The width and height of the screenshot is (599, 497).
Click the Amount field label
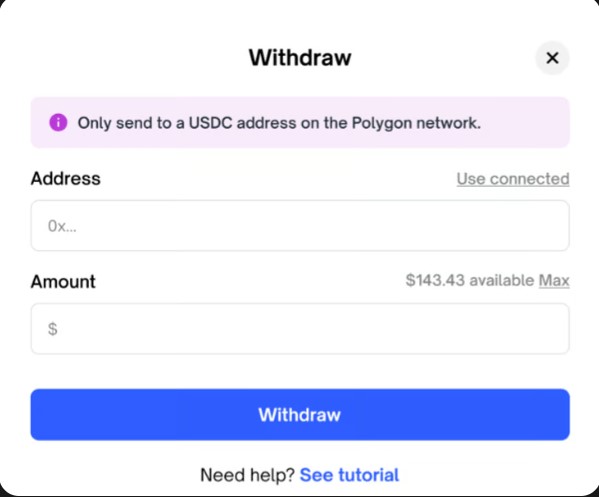pyautogui.click(x=63, y=282)
